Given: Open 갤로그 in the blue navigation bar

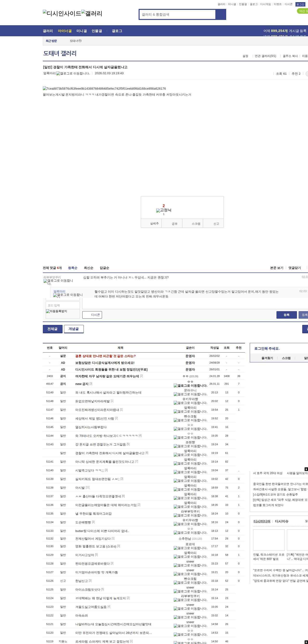Looking at the screenshot, I should click(x=117, y=31).
